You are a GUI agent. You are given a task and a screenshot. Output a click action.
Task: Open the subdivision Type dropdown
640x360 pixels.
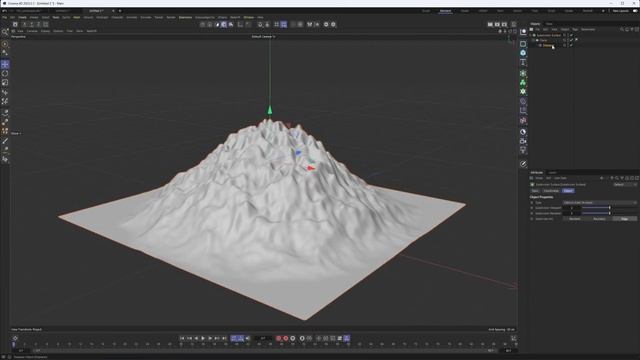(x=600, y=202)
